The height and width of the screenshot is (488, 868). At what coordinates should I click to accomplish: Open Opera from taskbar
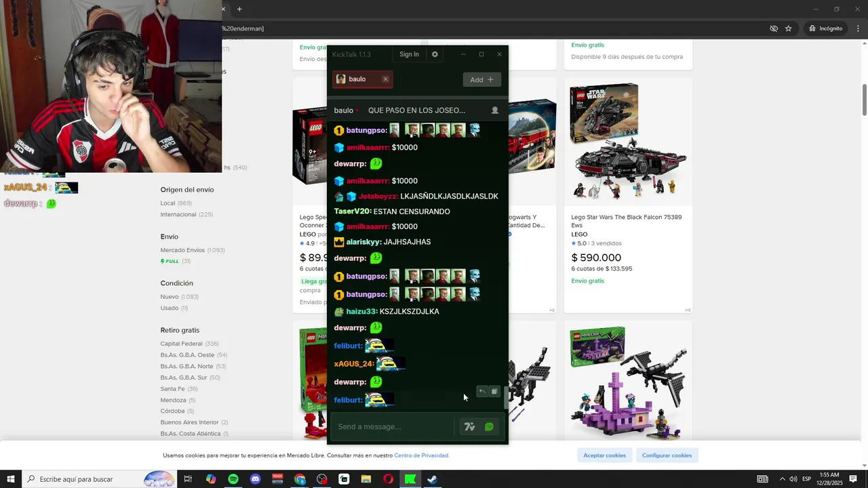[388, 479]
